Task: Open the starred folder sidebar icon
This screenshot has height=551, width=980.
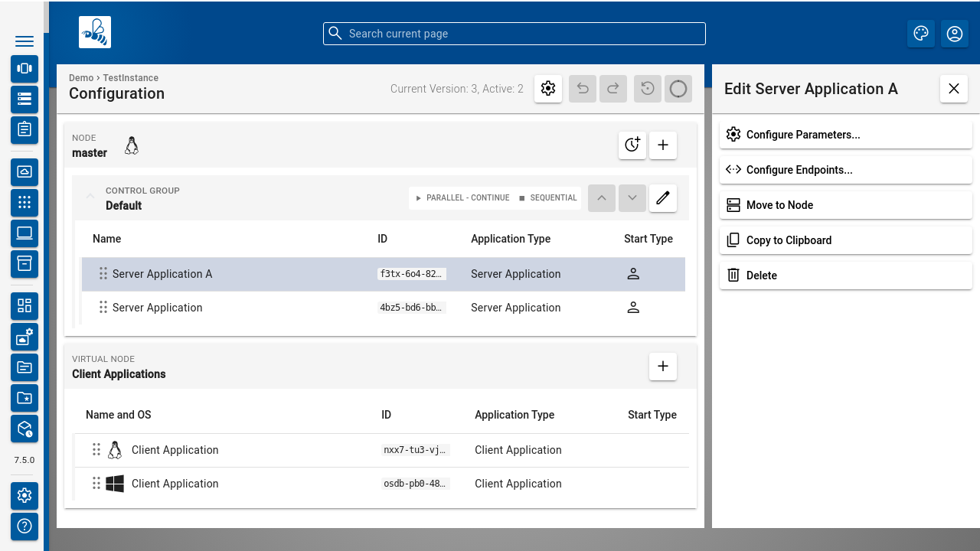Action: [24, 398]
